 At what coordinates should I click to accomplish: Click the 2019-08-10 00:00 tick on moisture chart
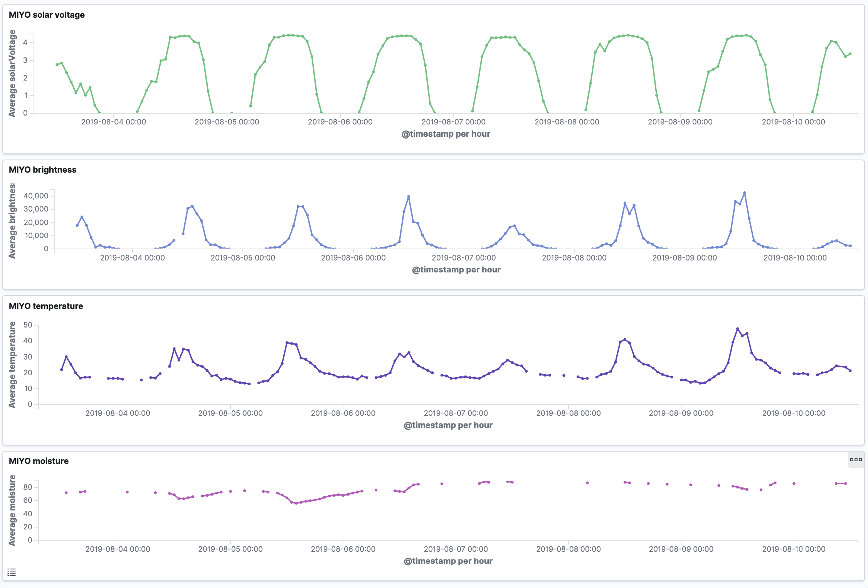click(794, 549)
